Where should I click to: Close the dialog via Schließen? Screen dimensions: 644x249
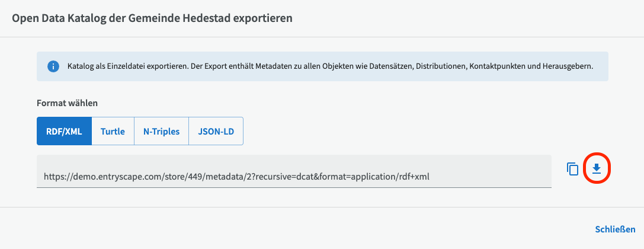click(615, 229)
